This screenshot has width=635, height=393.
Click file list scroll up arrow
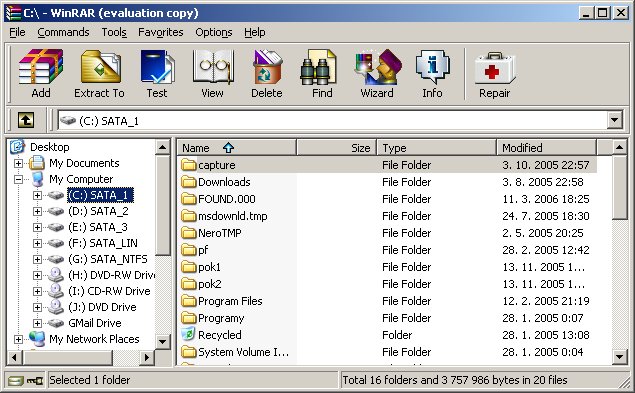tap(620, 147)
